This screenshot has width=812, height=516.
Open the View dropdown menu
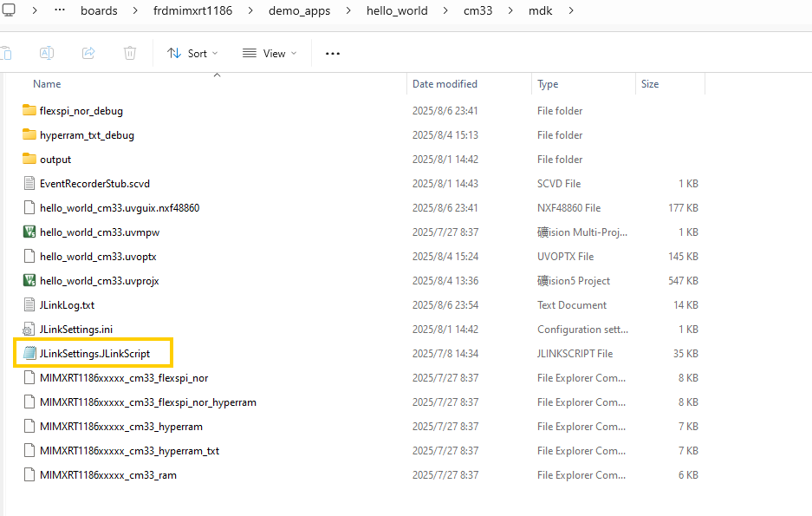click(270, 54)
